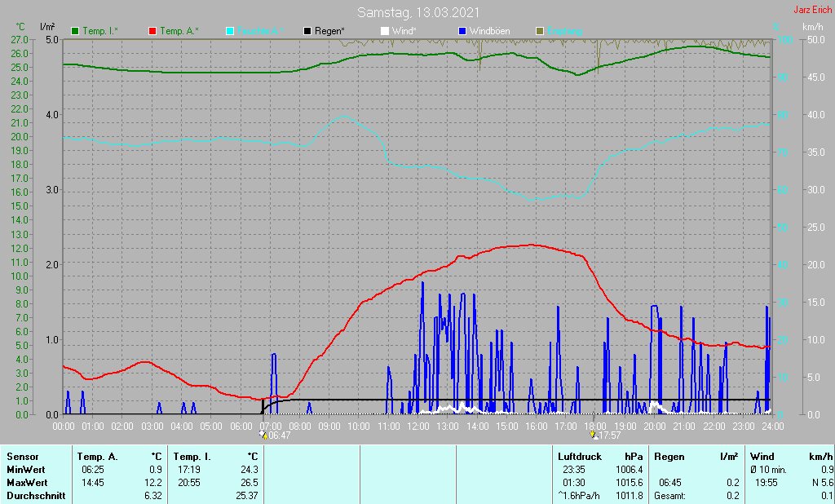
Task: Click the Temp. A. maximum time '14:45'
Action: coord(93,483)
